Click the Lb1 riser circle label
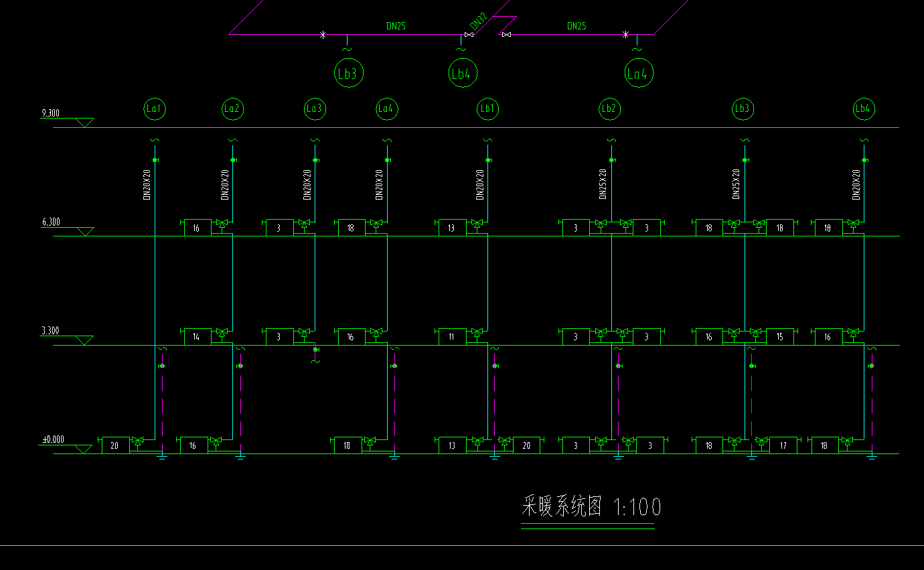Screen dimensions: 924x570 [x=488, y=109]
